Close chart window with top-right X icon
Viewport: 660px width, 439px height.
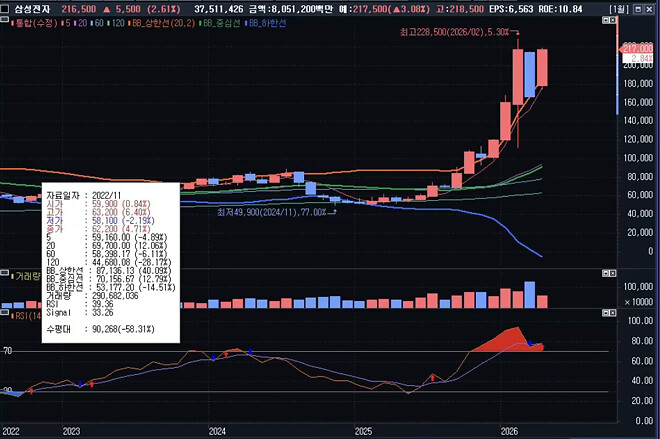(x=649, y=9)
